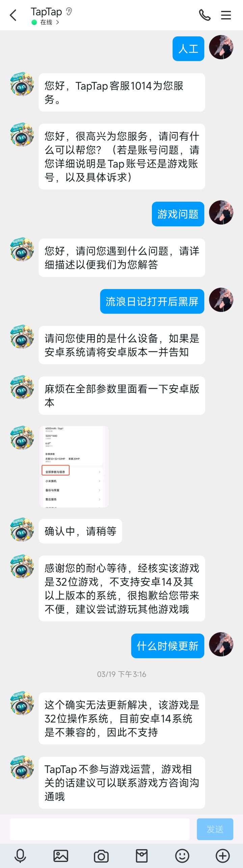Expand online status chevron under TapTap
The image size is (243, 868).
point(58,22)
